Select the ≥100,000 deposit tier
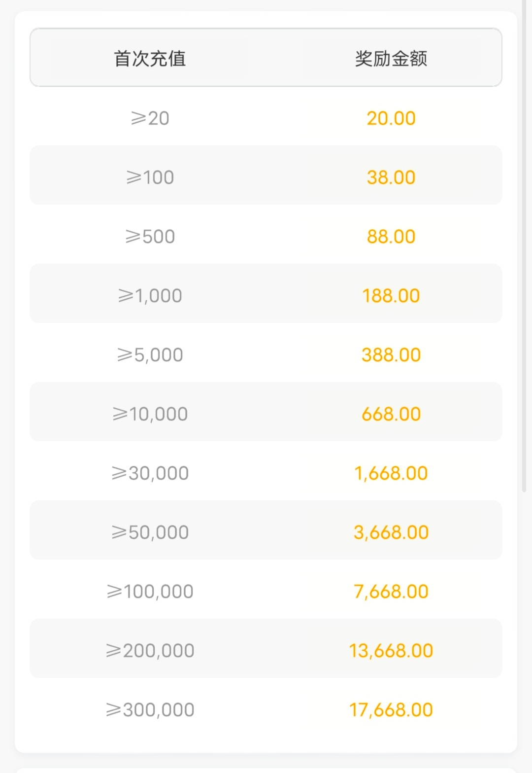The image size is (532, 773). pos(150,592)
